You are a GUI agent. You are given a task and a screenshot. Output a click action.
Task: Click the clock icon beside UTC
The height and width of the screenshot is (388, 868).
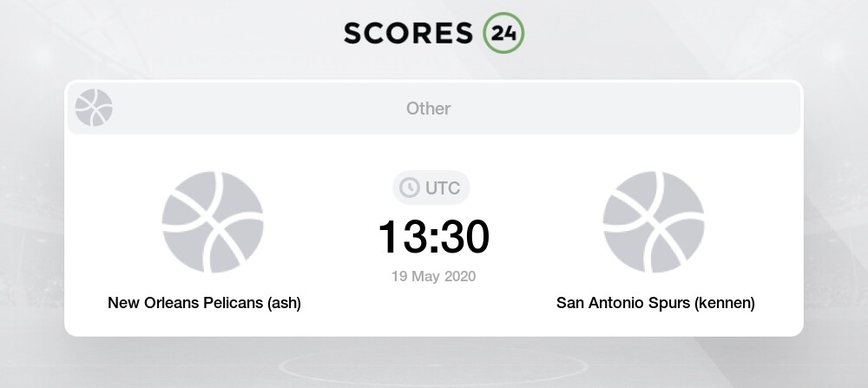(410, 187)
